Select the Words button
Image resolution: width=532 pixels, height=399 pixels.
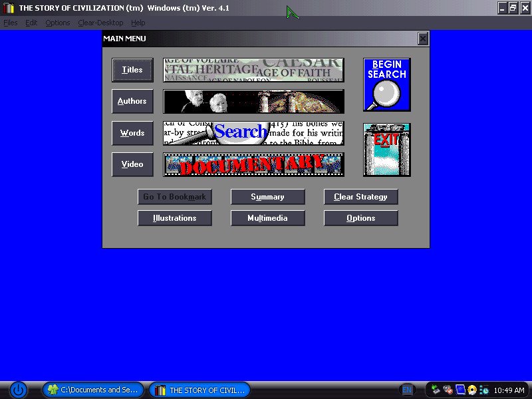(132, 133)
